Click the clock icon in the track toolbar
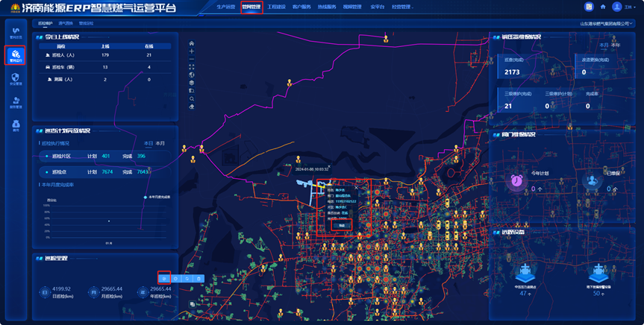 pos(175,278)
